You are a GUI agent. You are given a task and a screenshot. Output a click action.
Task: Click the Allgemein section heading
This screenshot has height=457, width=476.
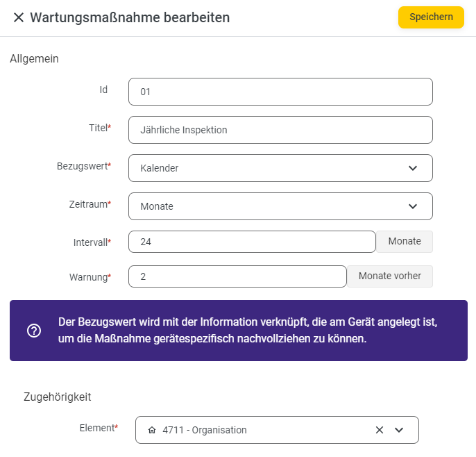pos(34,58)
